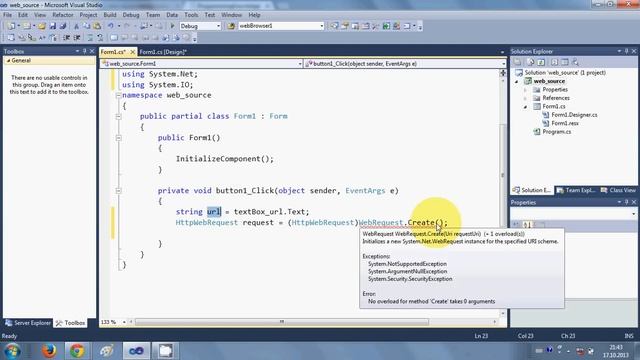Toggle auto-hide pin on Properties panel
This screenshot has height=360, width=640.
coord(627,202)
